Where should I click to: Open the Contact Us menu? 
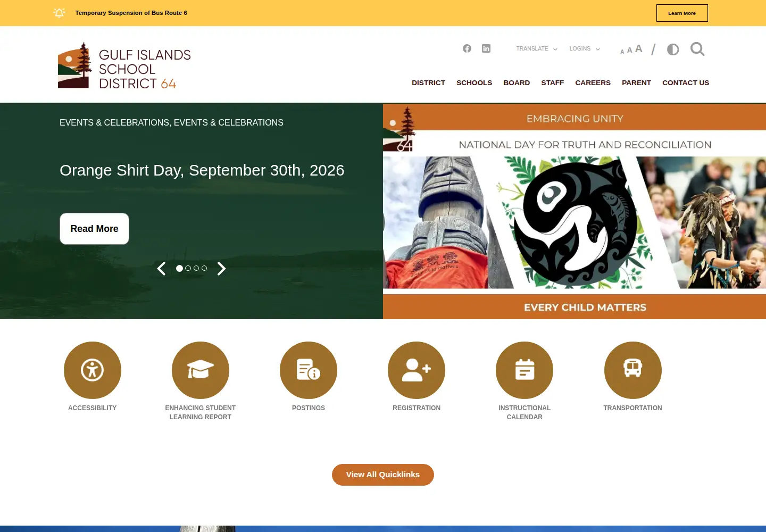686,82
